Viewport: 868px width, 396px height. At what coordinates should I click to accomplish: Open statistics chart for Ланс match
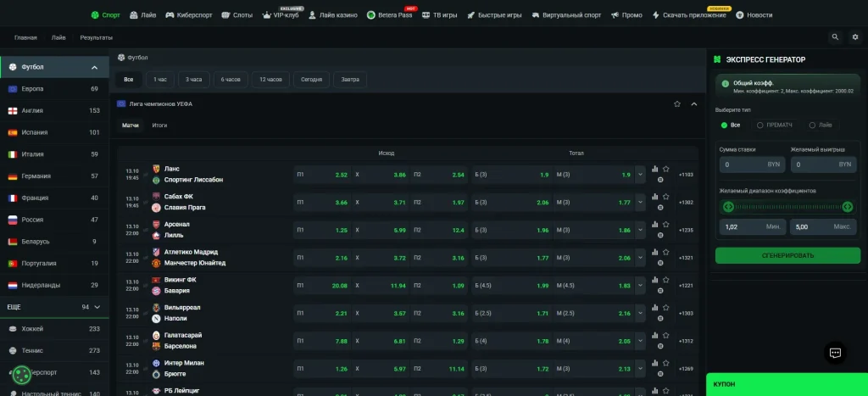tap(655, 169)
